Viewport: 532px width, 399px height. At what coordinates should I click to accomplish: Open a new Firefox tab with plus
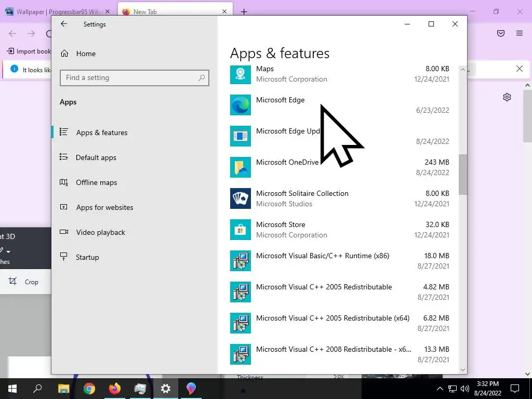pyautogui.click(x=244, y=11)
